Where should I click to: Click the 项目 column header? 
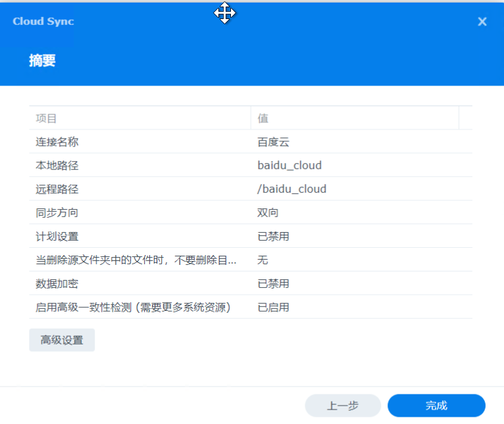coord(140,118)
